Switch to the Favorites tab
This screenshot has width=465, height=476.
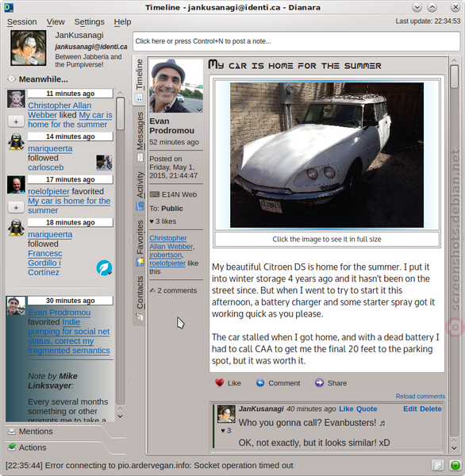coord(140,244)
